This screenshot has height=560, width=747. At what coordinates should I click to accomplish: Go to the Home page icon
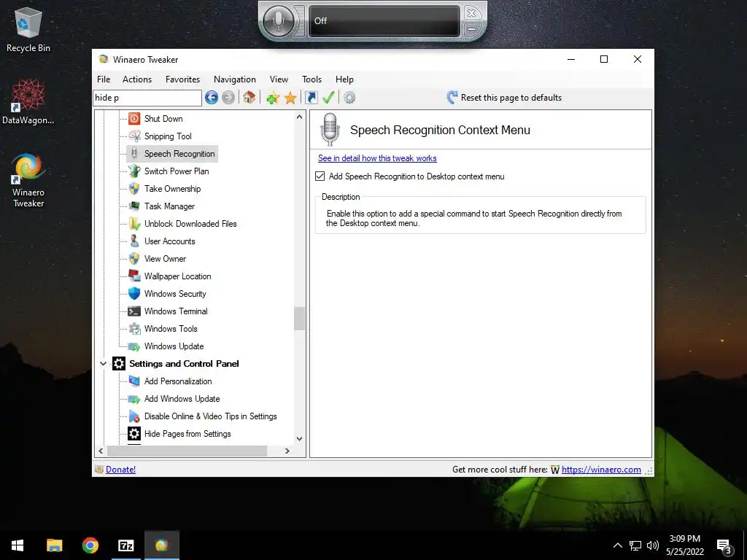[249, 98]
